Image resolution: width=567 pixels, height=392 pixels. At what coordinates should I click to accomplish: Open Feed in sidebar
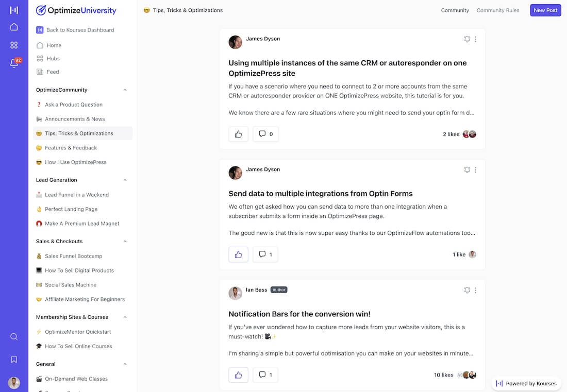pyautogui.click(x=48, y=72)
